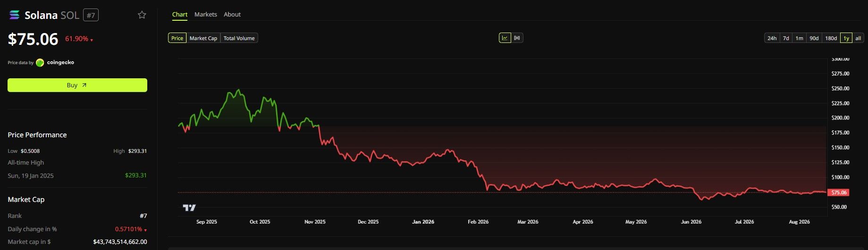Add Solana to favorites with the star icon
The image size is (868, 250).
pos(142,15)
